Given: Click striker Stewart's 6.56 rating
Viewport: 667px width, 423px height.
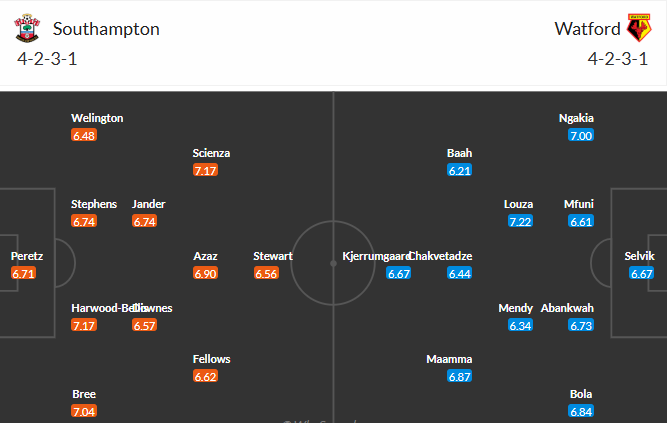Looking at the screenshot, I should click(266, 274).
